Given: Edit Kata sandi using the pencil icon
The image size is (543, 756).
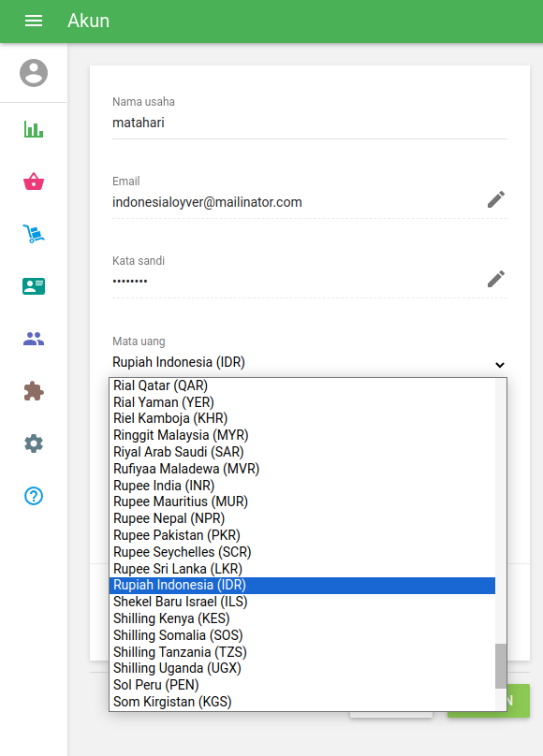Looking at the screenshot, I should click(x=495, y=278).
